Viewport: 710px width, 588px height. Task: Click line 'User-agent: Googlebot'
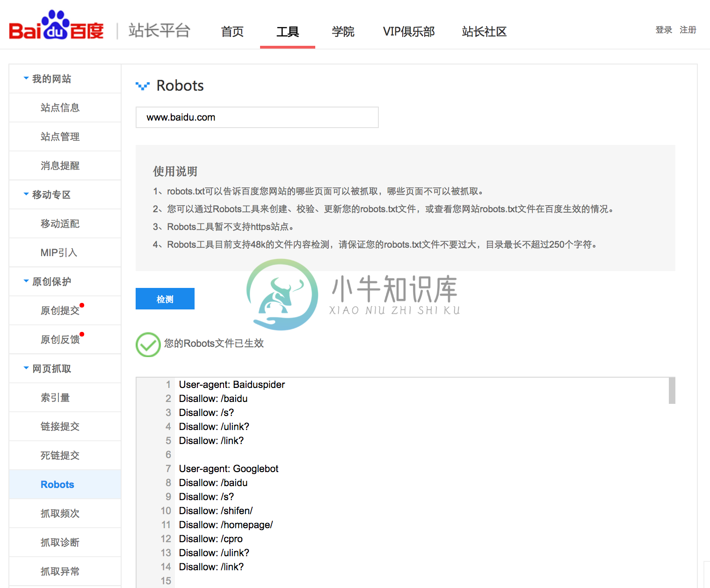[x=229, y=468]
